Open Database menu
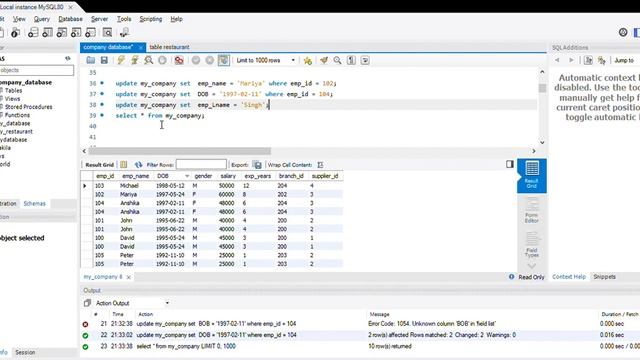The image size is (640, 360). [70, 19]
